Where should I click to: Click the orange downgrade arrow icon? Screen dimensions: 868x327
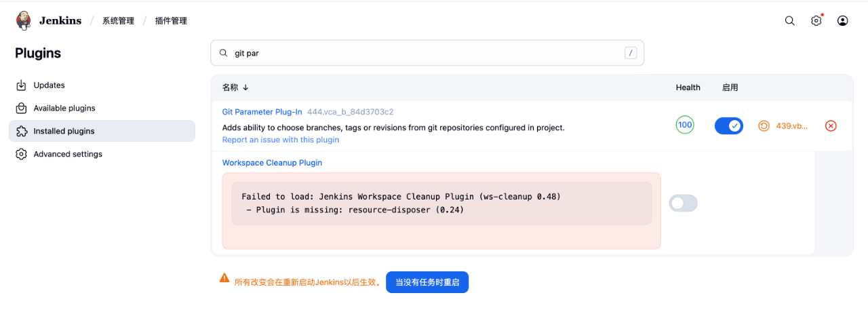coord(764,126)
